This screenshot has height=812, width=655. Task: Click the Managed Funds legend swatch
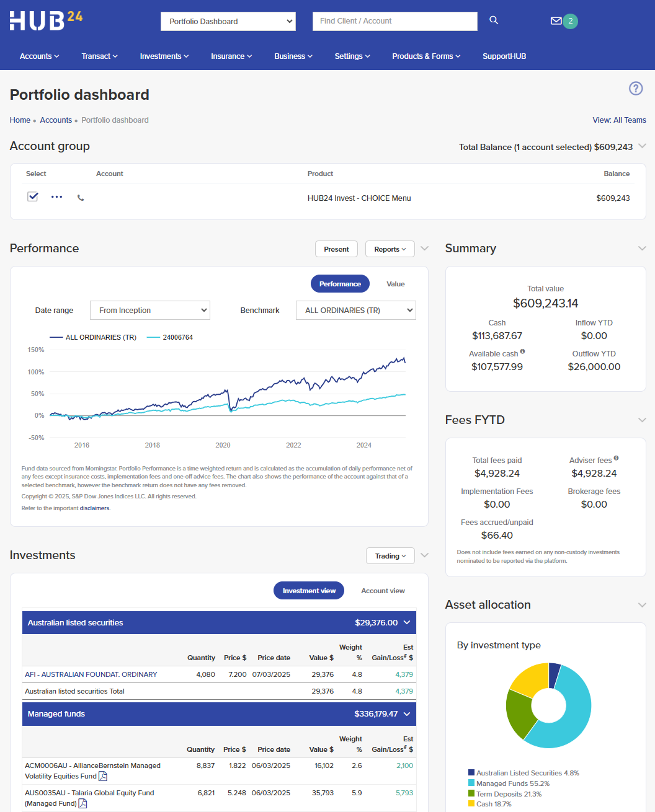pyautogui.click(x=471, y=783)
